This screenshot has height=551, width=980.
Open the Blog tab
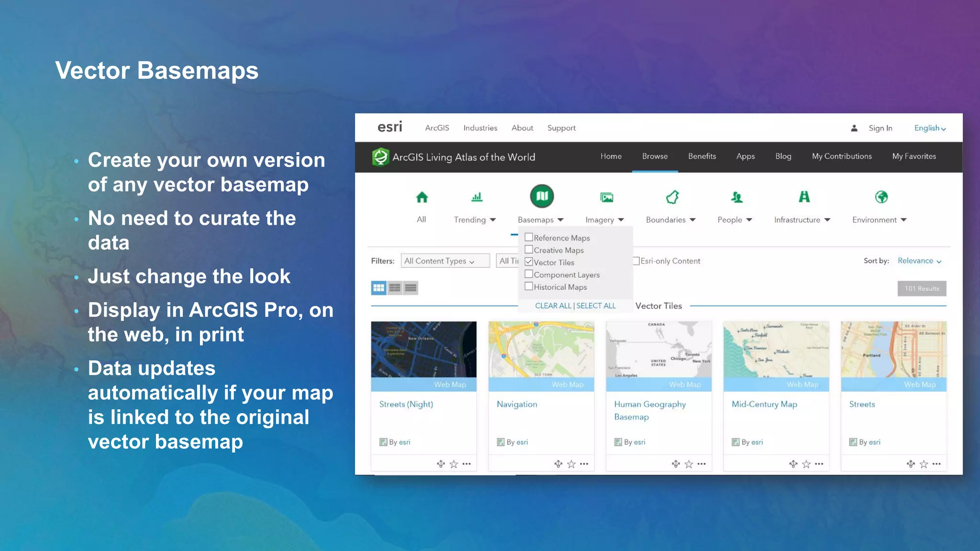783,156
